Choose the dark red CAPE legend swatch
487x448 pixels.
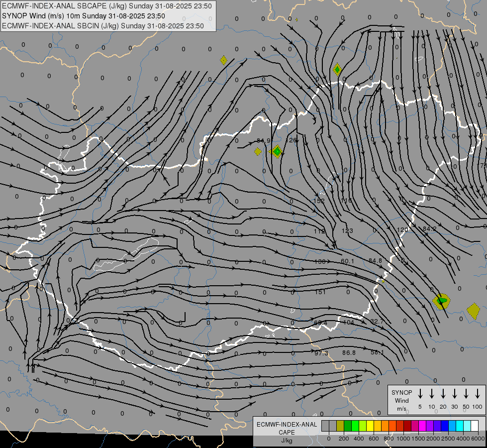tap(407, 426)
